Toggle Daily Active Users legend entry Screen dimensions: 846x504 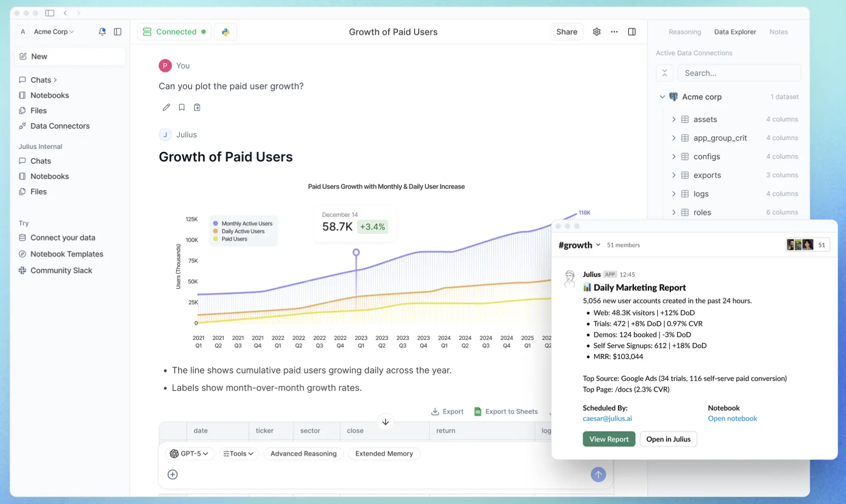tap(239, 231)
